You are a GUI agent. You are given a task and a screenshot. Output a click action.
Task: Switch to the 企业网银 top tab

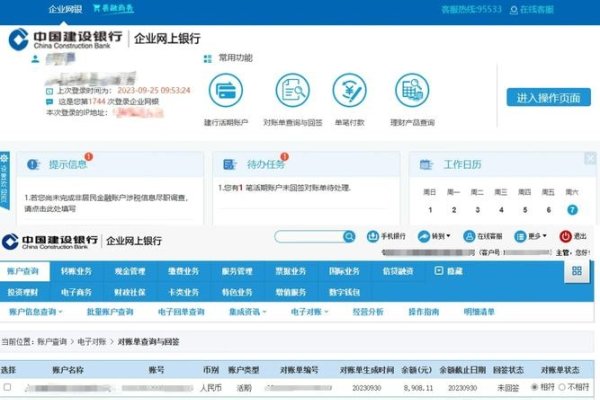click(x=65, y=9)
